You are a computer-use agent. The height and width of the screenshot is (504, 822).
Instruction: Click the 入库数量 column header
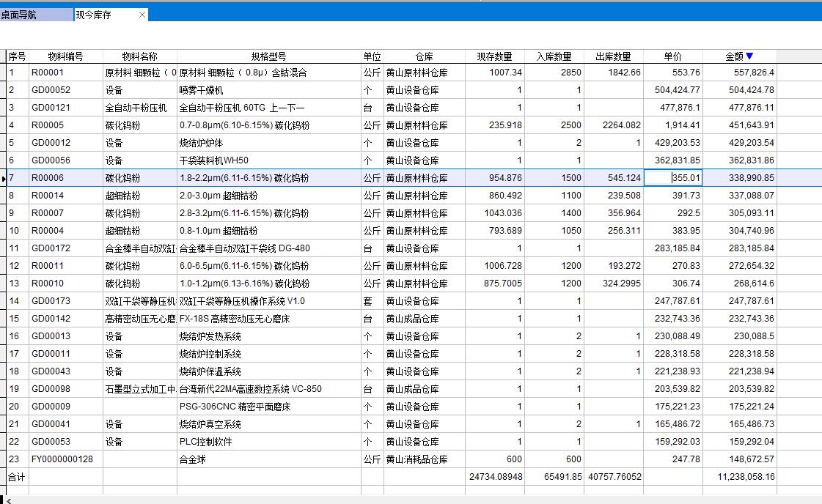[x=554, y=56]
